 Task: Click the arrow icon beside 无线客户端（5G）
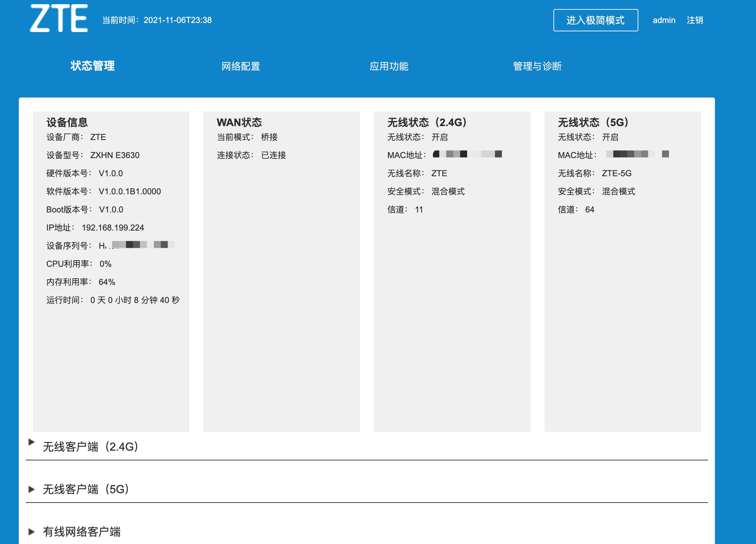click(32, 490)
